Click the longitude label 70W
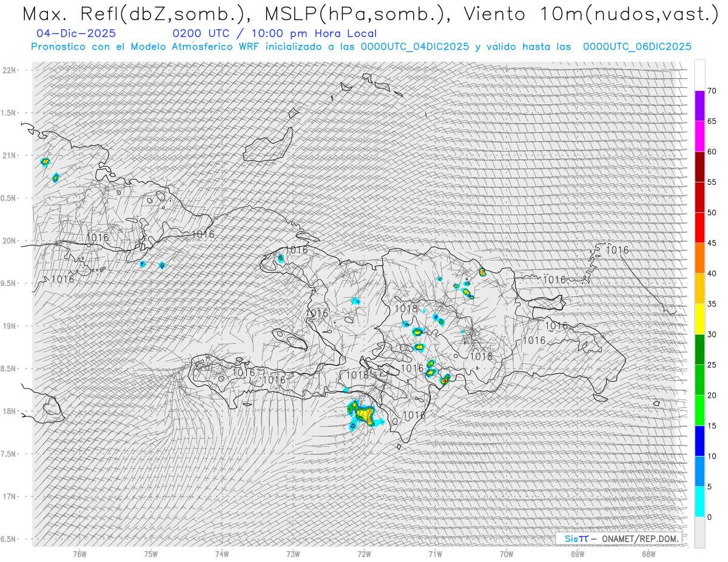Viewport: 728px width, 562px height. point(507,554)
